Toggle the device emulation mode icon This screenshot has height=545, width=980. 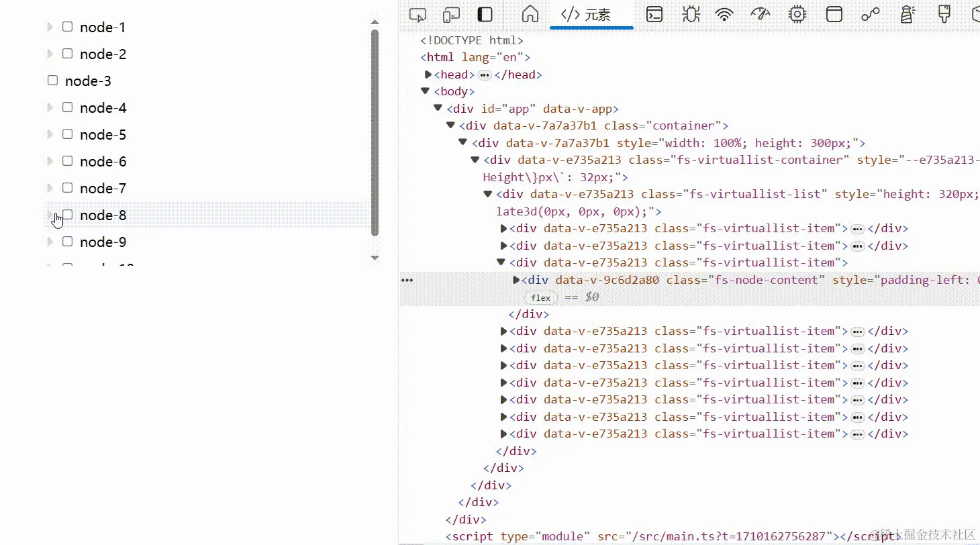[451, 14]
